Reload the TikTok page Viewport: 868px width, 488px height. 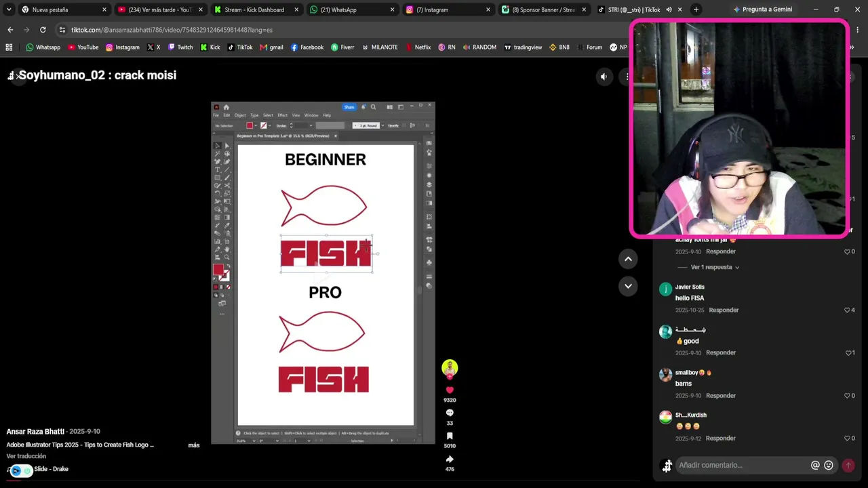pos(43,30)
